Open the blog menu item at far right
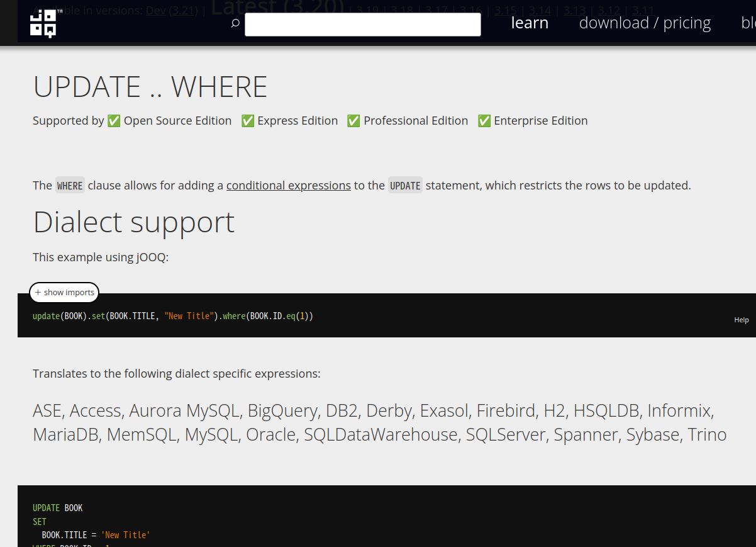This screenshot has height=547, width=756. point(748,23)
